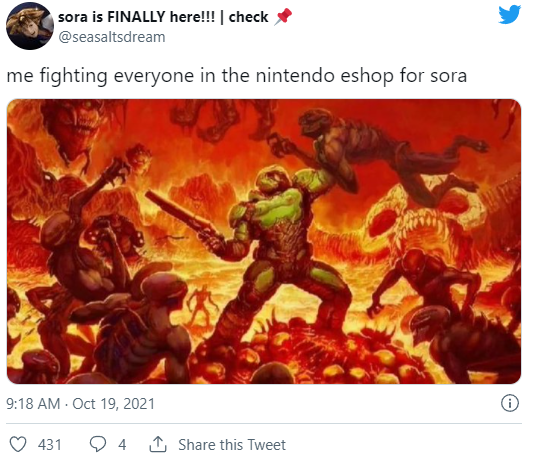Open the @seasaltsdream handle
This screenshot has width=533, height=459.
click(112, 37)
